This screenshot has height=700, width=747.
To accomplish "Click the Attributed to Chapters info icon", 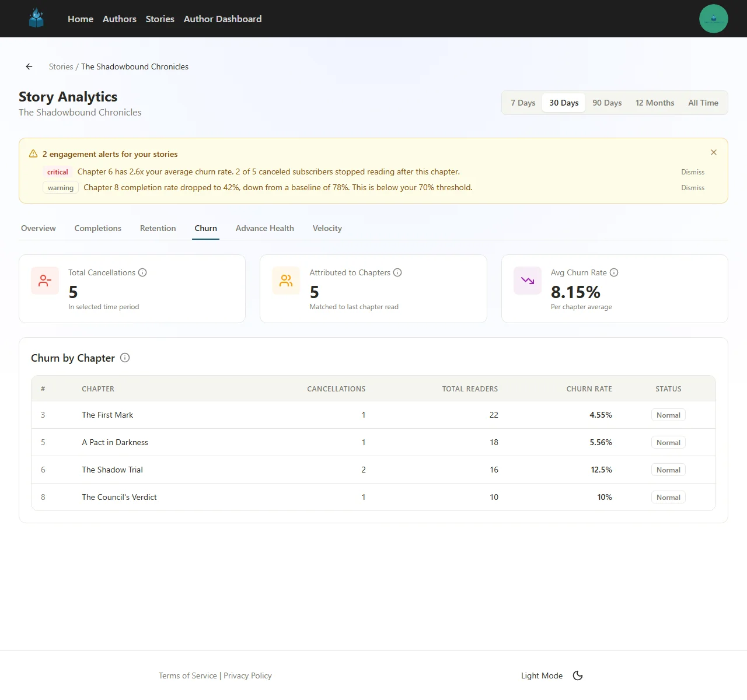I will (397, 272).
